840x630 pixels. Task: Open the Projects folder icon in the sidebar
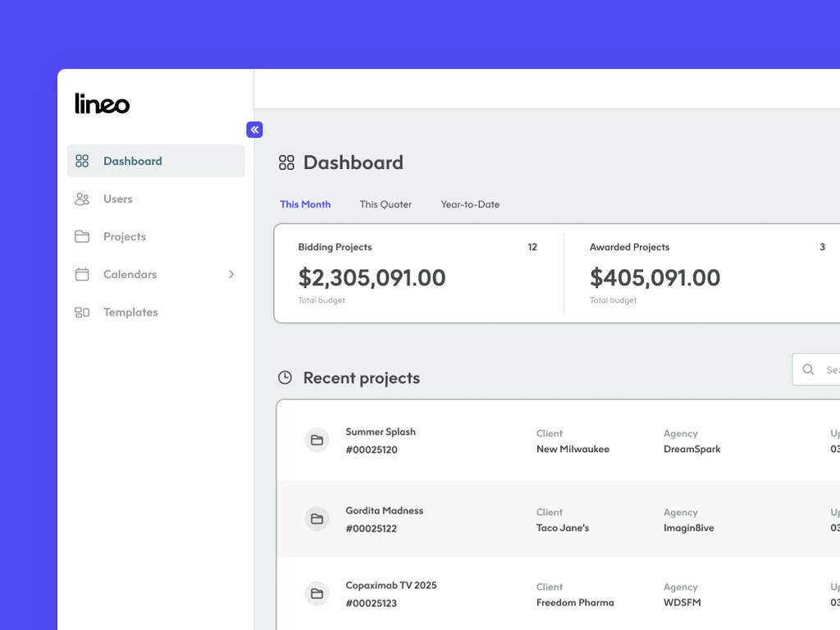click(x=82, y=236)
